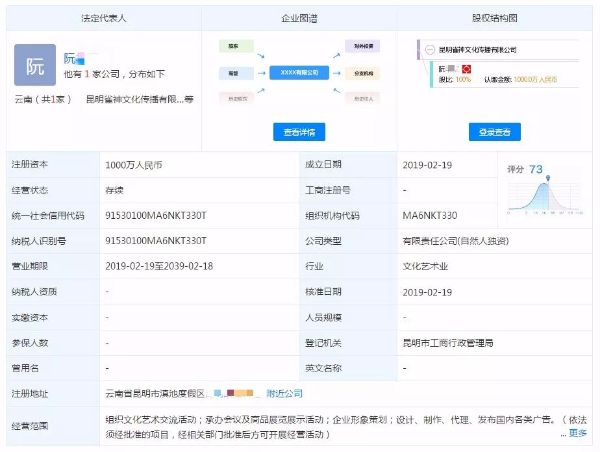
Task: Click the 查看详情 button
Action: (299, 132)
